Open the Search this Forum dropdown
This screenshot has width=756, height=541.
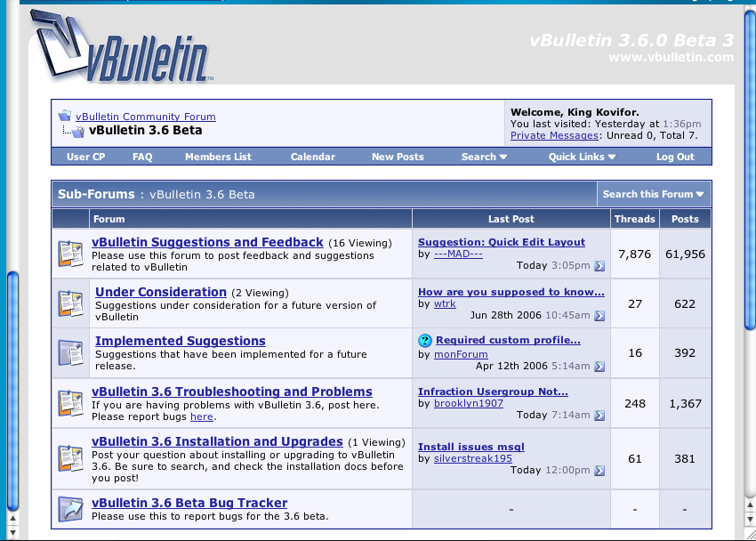(653, 194)
